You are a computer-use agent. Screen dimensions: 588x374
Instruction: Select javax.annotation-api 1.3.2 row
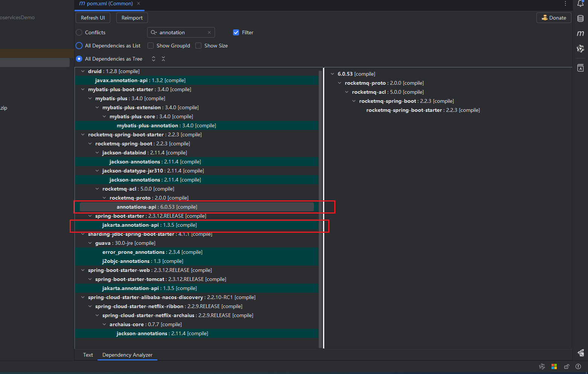point(197,80)
